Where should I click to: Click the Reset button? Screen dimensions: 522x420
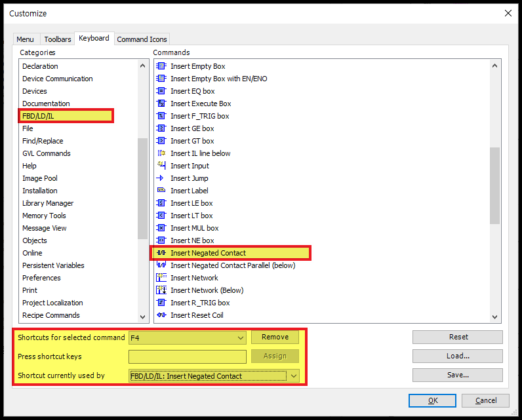[x=458, y=337]
